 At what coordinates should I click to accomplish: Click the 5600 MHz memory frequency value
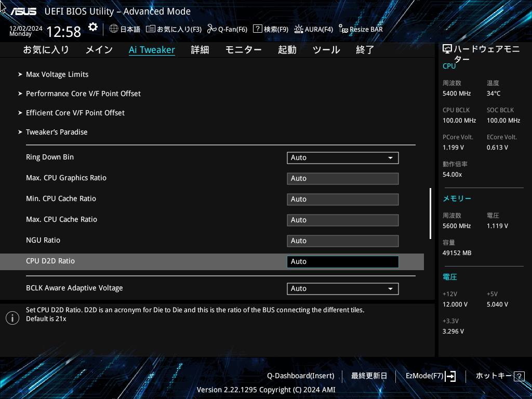click(x=457, y=226)
